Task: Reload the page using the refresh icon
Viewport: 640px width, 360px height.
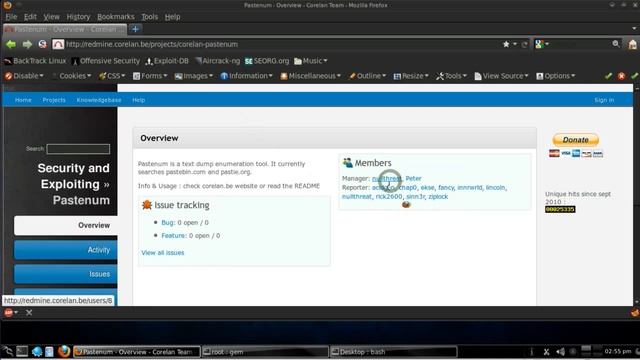Action: [524, 44]
